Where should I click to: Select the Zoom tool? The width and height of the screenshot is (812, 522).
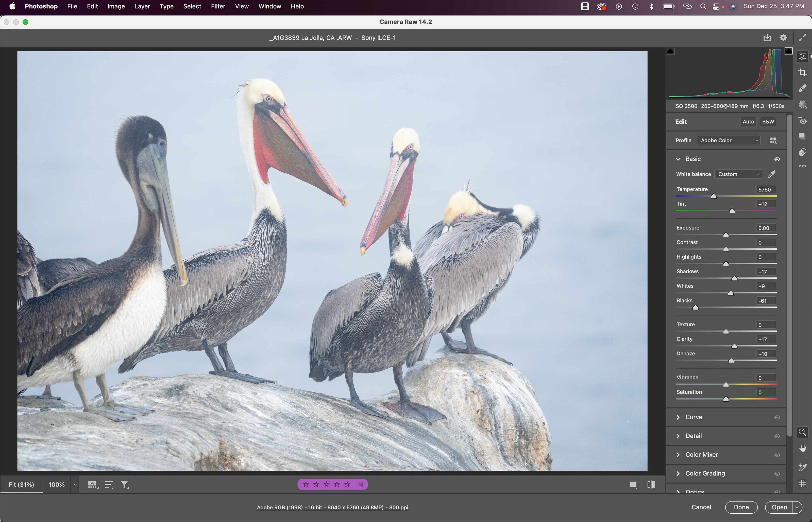(802, 433)
